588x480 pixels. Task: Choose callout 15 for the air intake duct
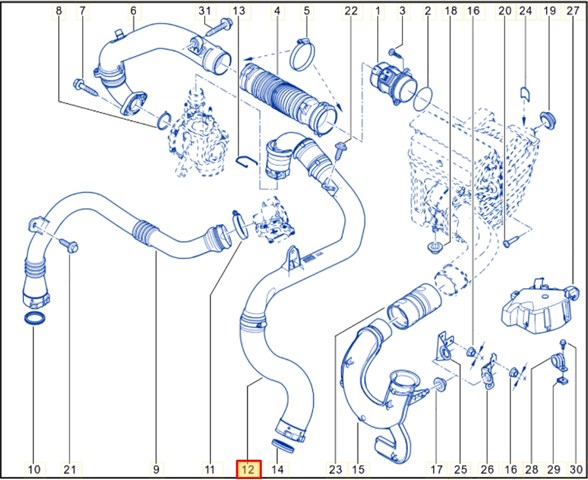click(358, 469)
